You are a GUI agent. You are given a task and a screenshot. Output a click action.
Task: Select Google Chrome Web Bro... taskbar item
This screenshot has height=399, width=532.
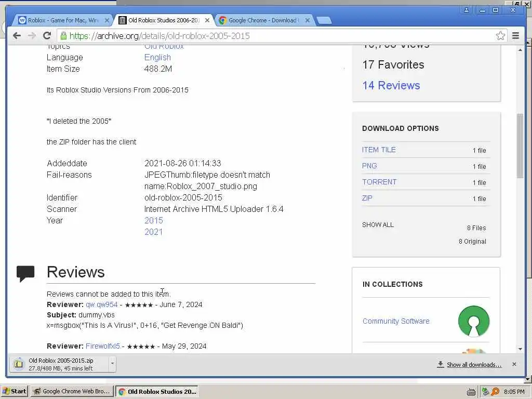click(72, 391)
